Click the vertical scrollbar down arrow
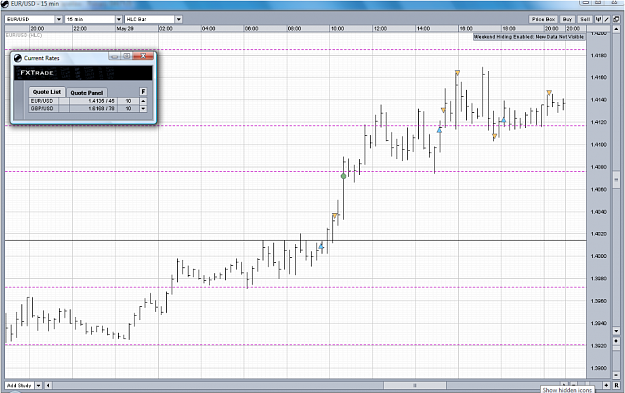This screenshot has width=625, height=393. point(616,331)
